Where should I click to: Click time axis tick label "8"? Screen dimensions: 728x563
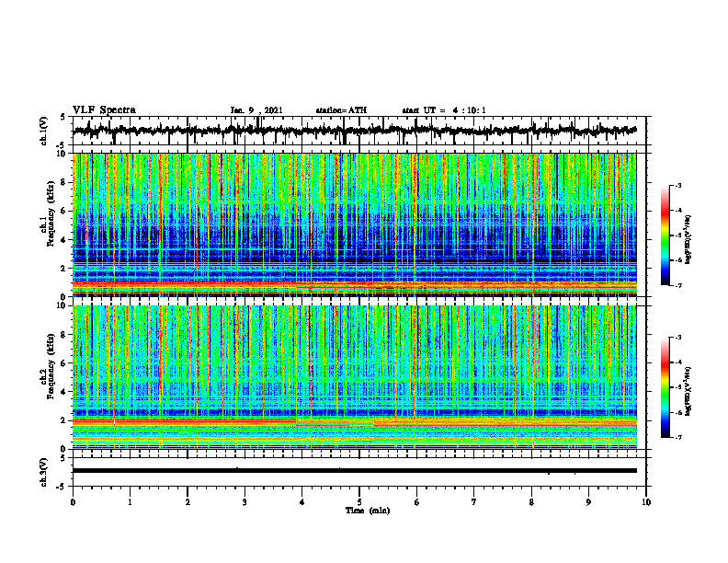(531, 502)
